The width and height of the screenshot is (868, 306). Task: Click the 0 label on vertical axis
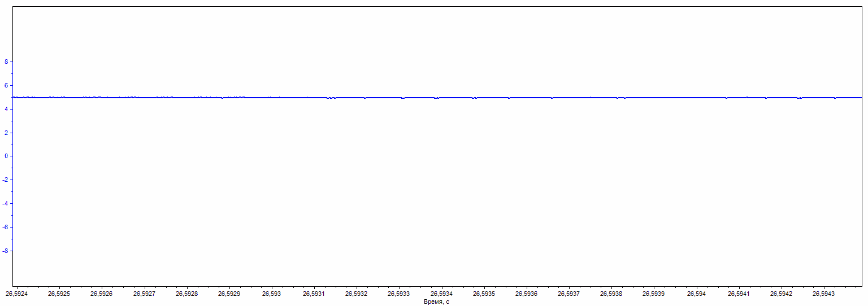point(7,156)
